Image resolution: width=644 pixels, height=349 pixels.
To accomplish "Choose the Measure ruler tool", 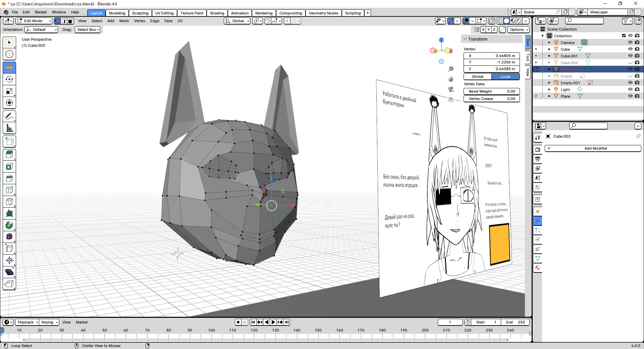I will point(9,128).
